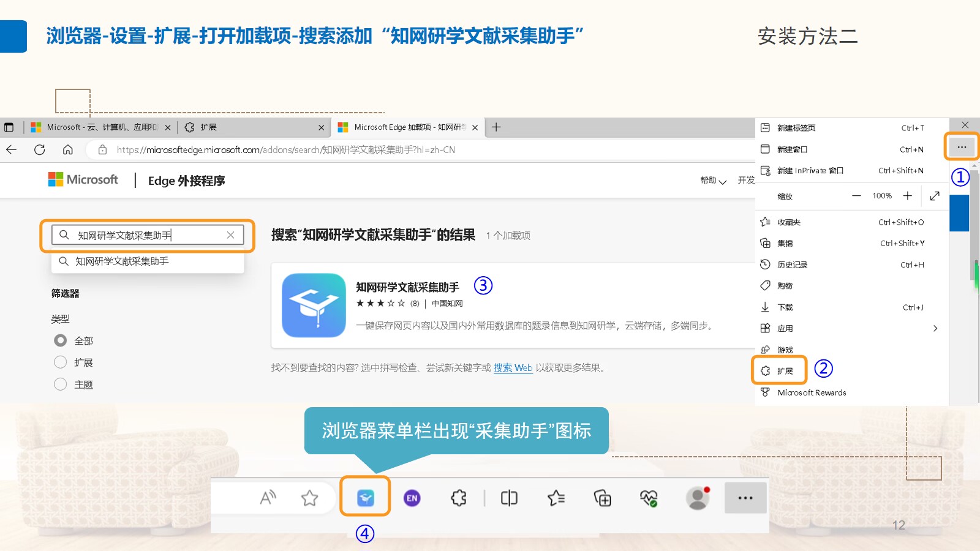Click the purple EN extension icon
Image resolution: width=980 pixels, height=551 pixels.
pyautogui.click(x=412, y=498)
